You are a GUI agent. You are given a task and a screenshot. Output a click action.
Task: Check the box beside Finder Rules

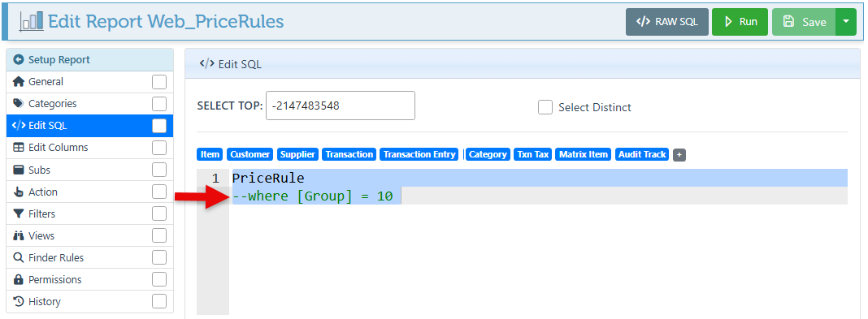(x=159, y=257)
